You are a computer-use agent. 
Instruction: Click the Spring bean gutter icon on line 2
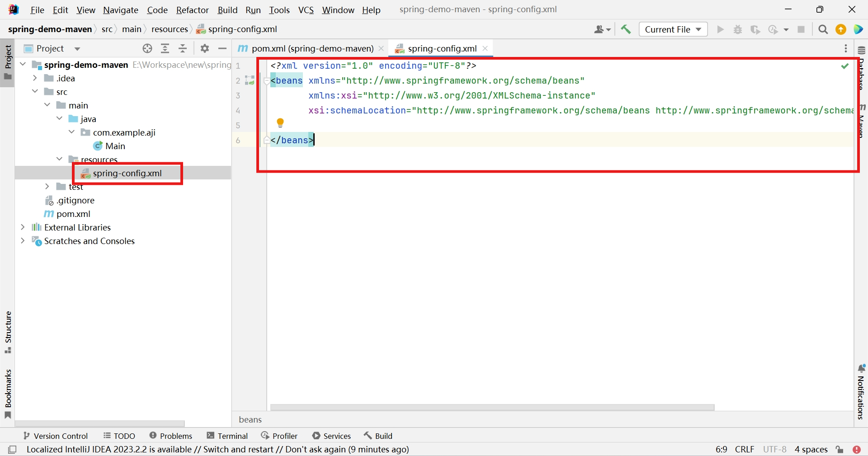point(250,80)
